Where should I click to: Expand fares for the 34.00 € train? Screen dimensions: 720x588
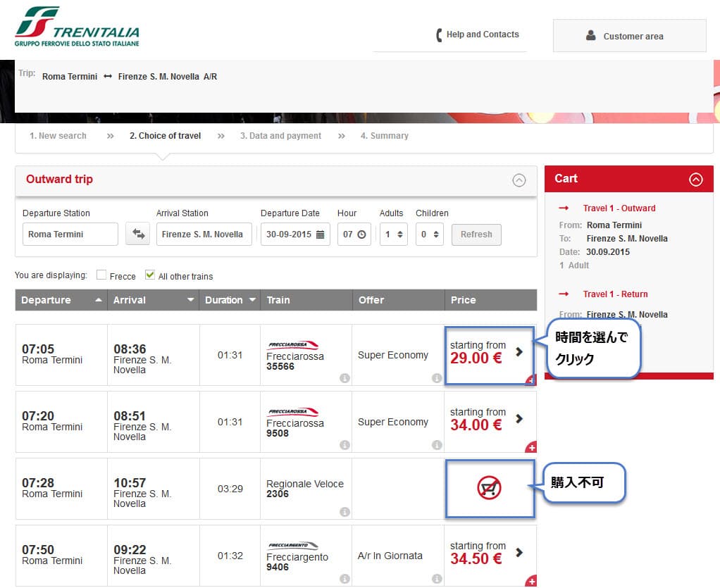click(519, 418)
